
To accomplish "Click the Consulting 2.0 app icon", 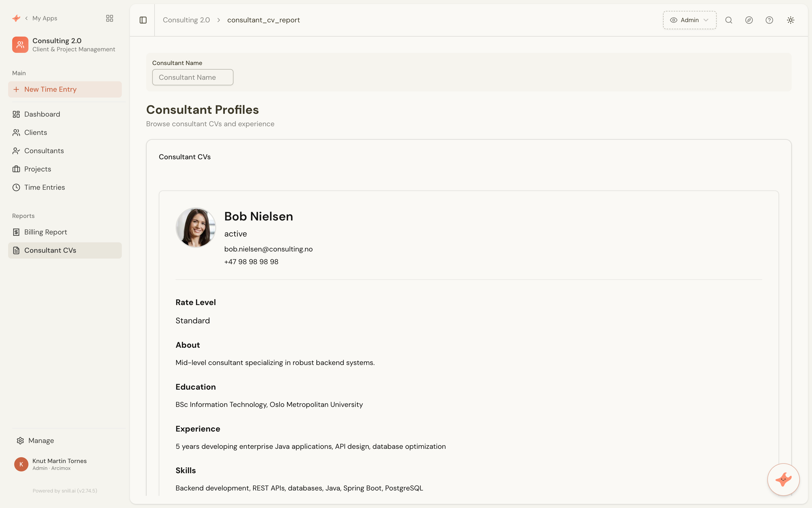I will pyautogui.click(x=20, y=45).
